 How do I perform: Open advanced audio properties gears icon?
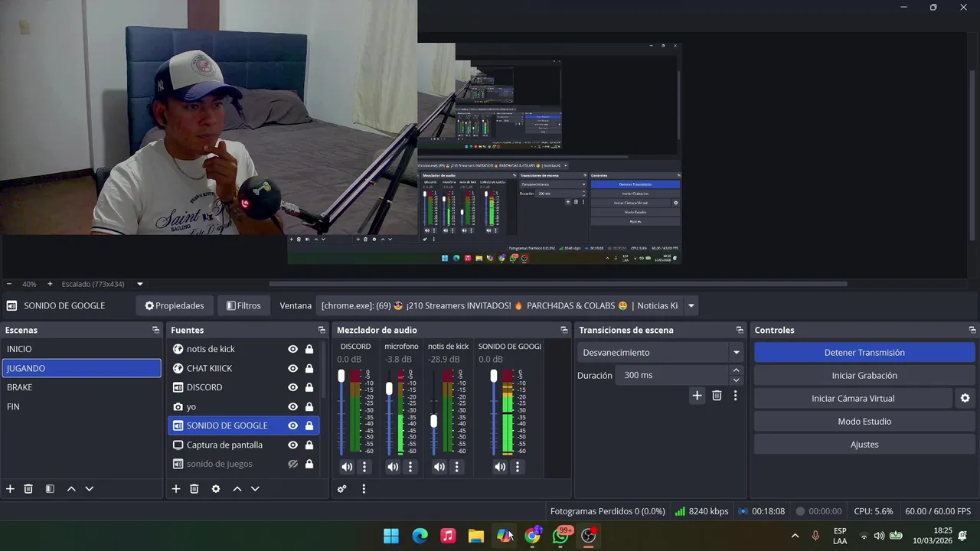342,489
